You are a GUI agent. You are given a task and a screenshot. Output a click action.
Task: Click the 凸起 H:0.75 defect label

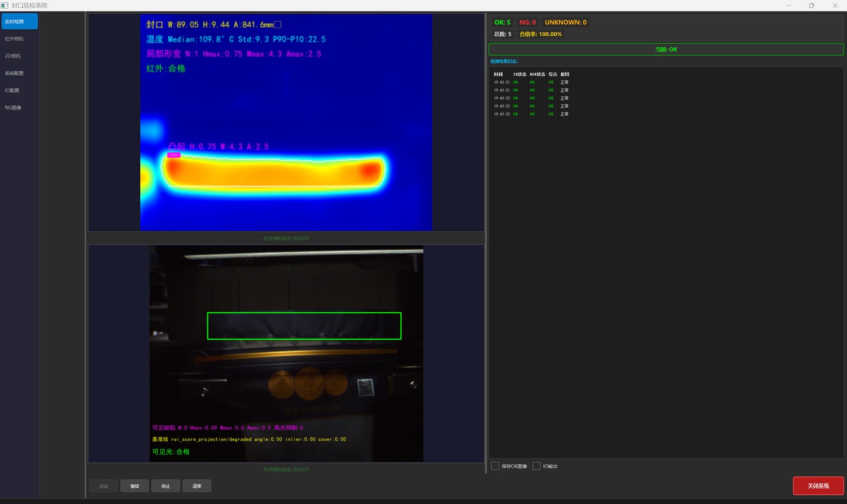[x=218, y=146]
